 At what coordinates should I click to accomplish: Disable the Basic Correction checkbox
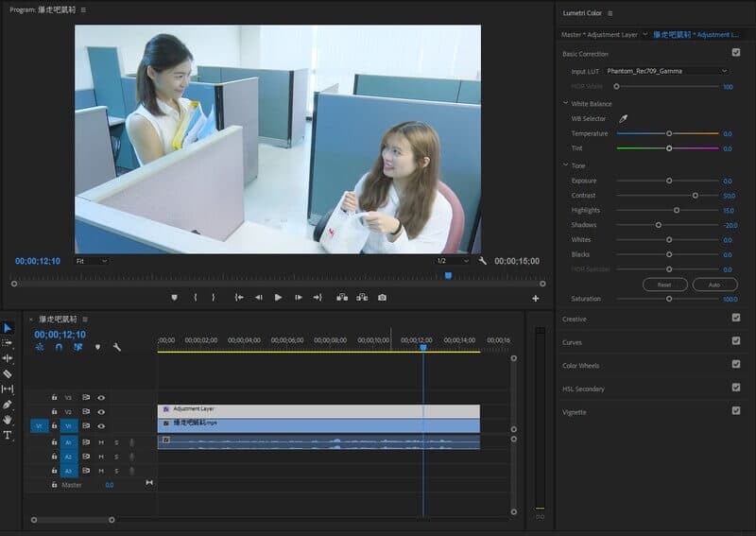coord(736,53)
